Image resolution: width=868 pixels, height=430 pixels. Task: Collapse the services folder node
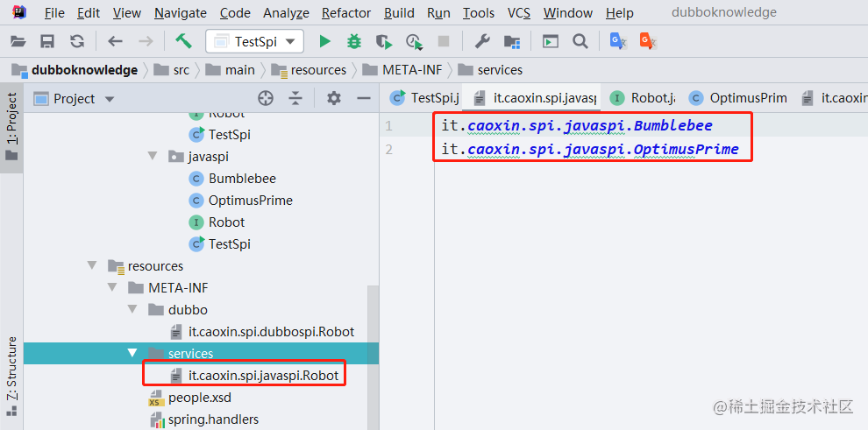point(132,353)
